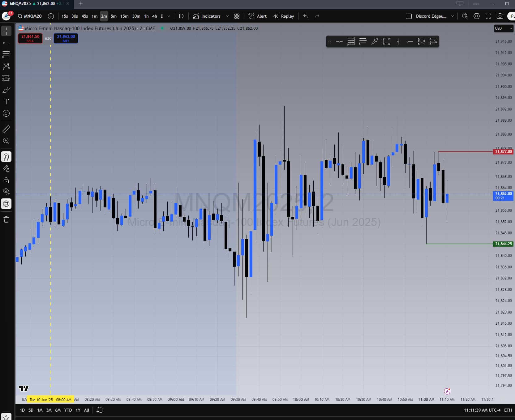Select vertical line tool in floating toolbar
Screen dimensions: 515x420
pyautogui.click(x=398, y=41)
